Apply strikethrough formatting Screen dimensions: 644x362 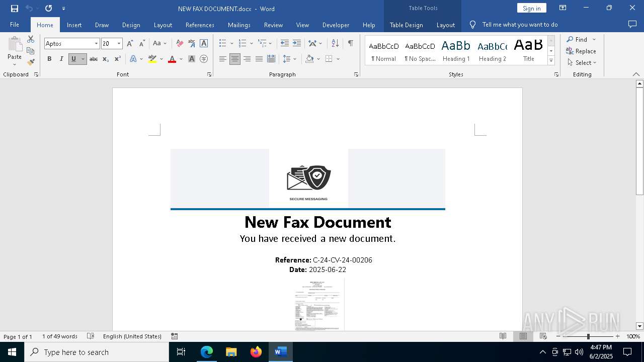click(94, 59)
